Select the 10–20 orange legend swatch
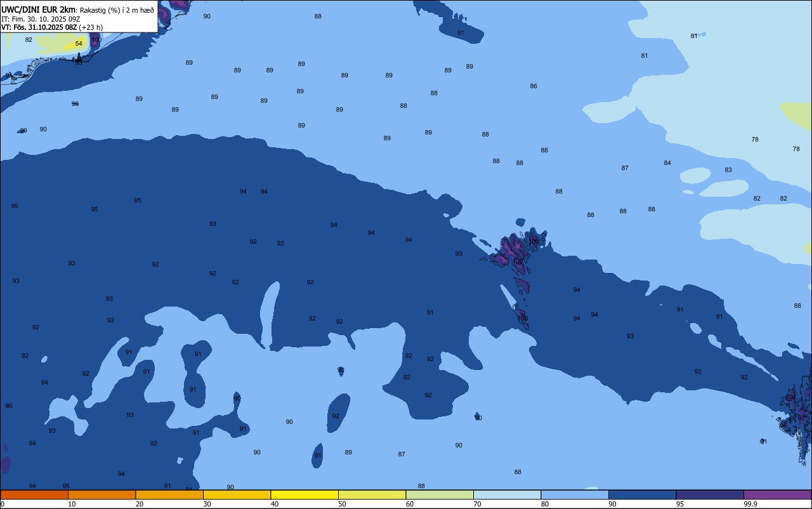The height and width of the screenshot is (509, 812). (101, 494)
